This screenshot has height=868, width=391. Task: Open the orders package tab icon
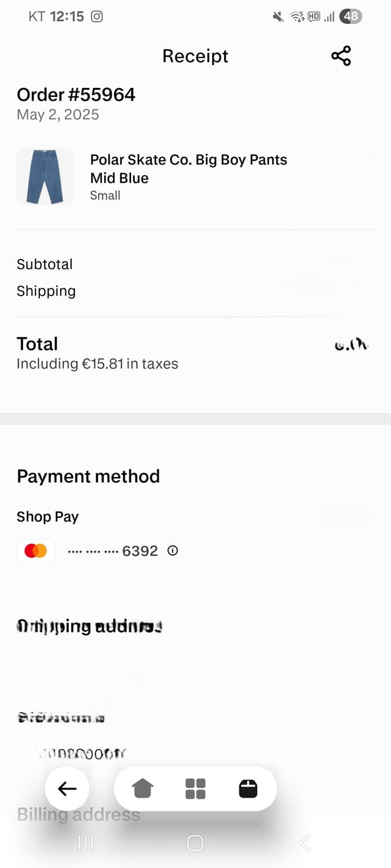pos(248,788)
